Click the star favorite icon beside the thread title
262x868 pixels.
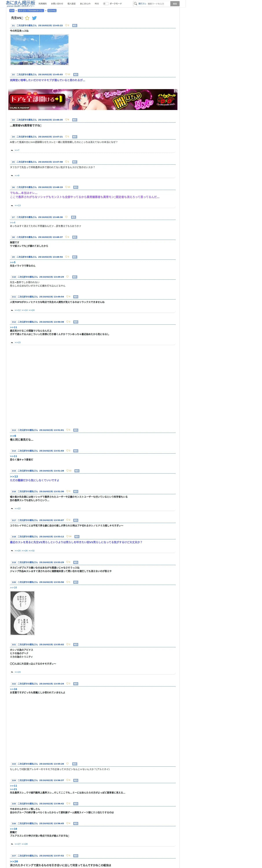27,18
